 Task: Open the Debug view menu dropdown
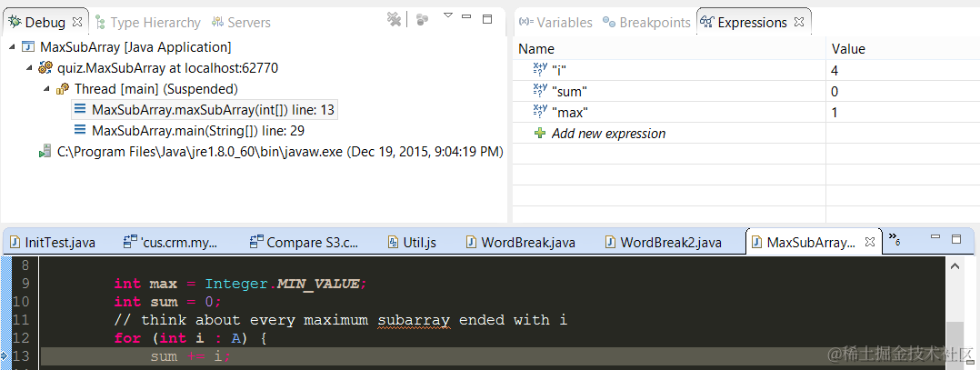pos(448,15)
